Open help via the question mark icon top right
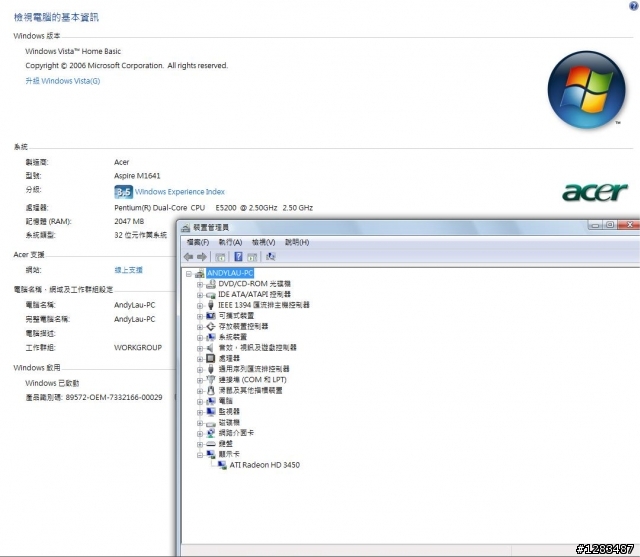 633,6
